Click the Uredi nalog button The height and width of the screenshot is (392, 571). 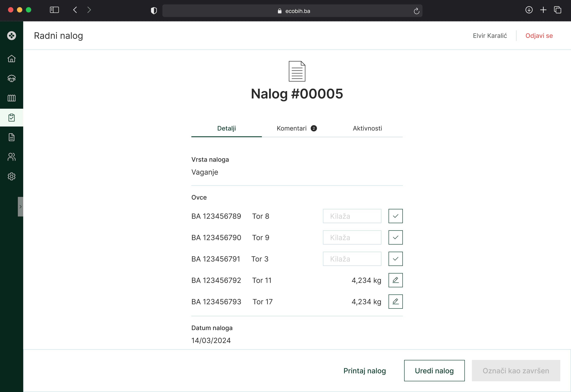[x=434, y=370]
